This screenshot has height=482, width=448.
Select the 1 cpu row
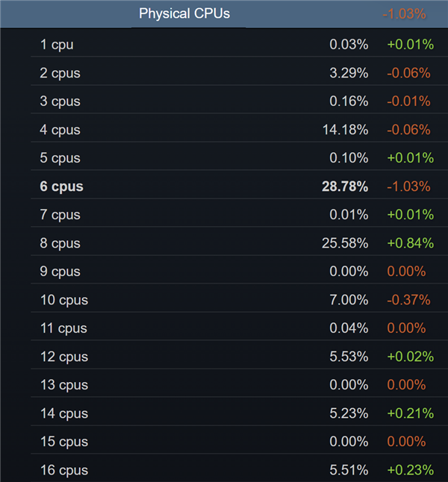click(57, 45)
